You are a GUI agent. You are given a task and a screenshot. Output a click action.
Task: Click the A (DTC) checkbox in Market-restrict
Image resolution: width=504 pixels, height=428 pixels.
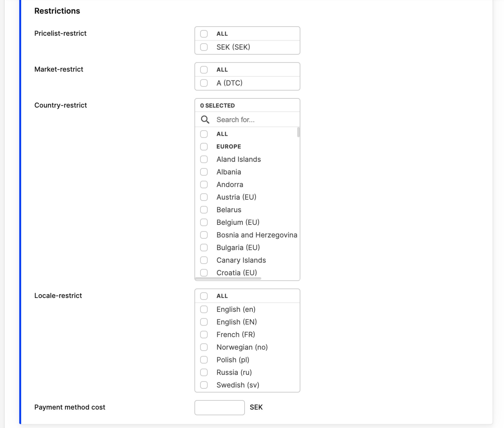(204, 83)
